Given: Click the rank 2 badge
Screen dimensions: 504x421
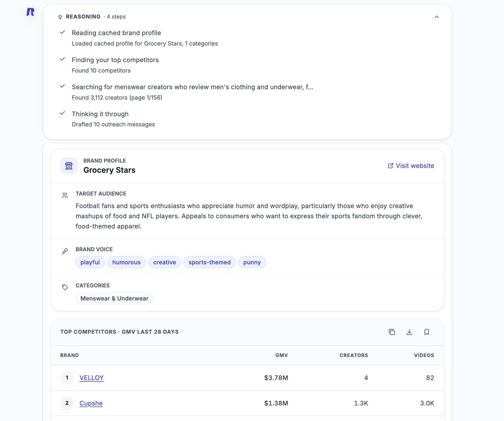Looking at the screenshot, I should point(67,403).
